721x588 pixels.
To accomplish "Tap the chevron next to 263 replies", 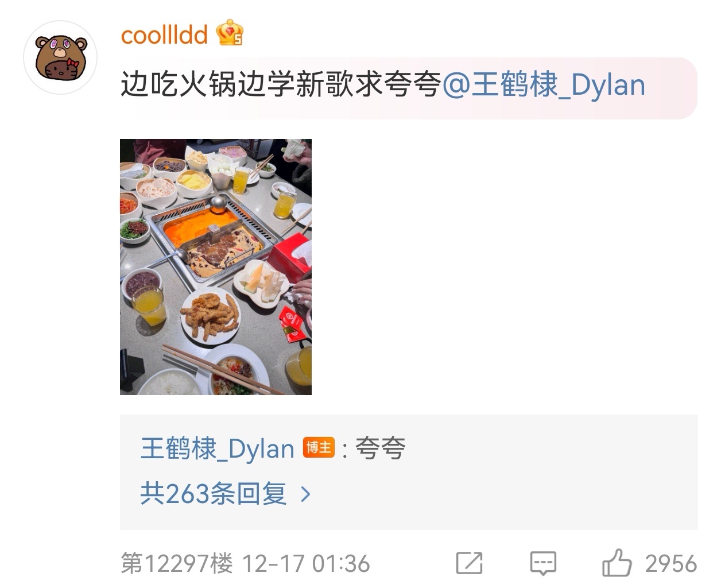I will pyautogui.click(x=305, y=494).
